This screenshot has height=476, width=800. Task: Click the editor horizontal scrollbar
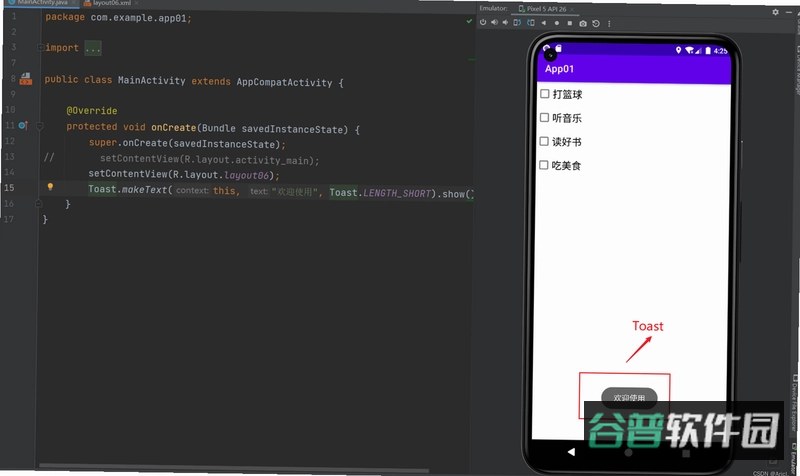coord(234,468)
